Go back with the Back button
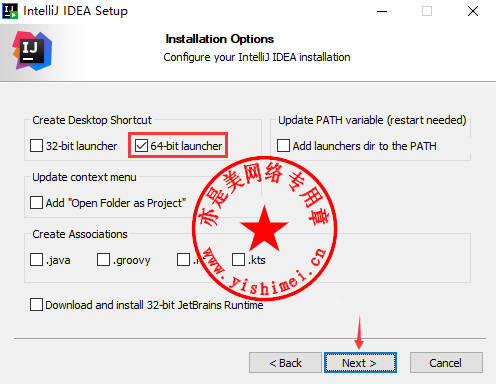Image resolution: width=496 pixels, height=384 pixels. [285, 363]
